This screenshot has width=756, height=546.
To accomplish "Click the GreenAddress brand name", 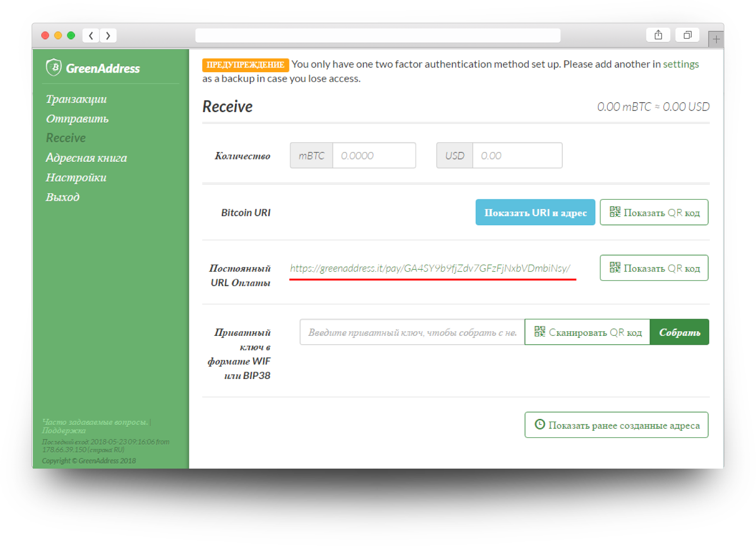I will (x=103, y=68).
